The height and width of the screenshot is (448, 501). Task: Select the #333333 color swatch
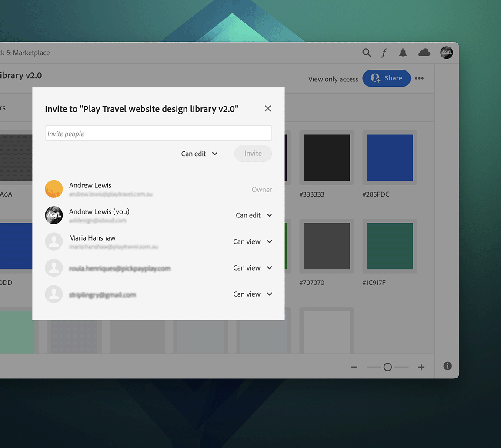327,157
